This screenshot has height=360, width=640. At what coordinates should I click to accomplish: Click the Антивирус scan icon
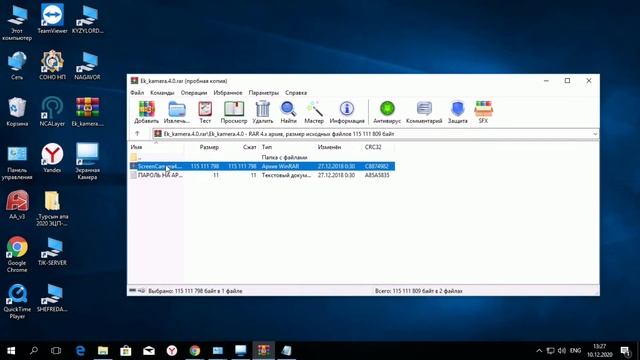[x=387, y=112]
